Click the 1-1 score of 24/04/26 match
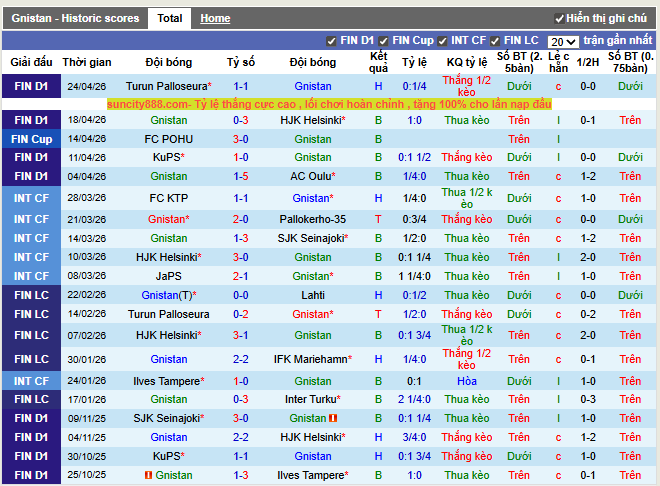 (241, 86)
